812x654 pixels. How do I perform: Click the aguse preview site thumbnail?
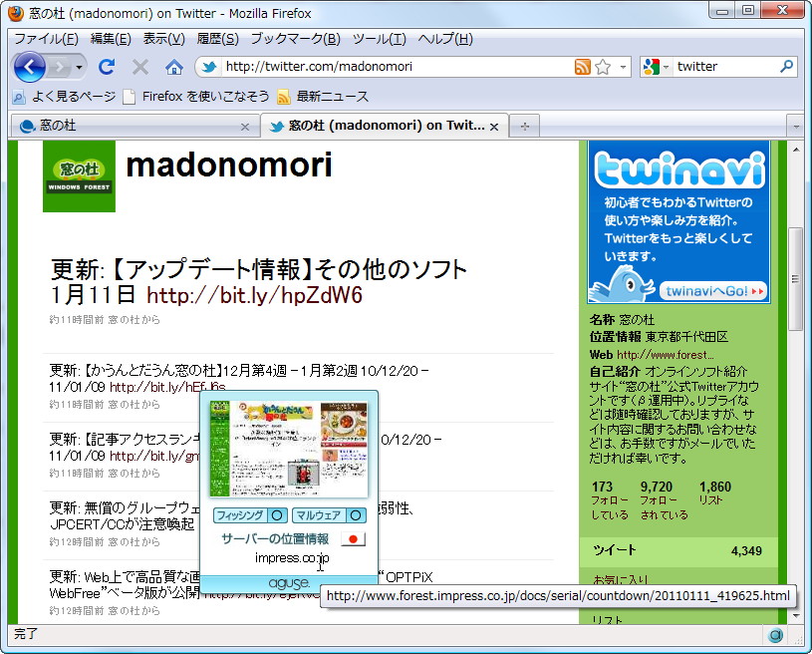click(289, 449)
